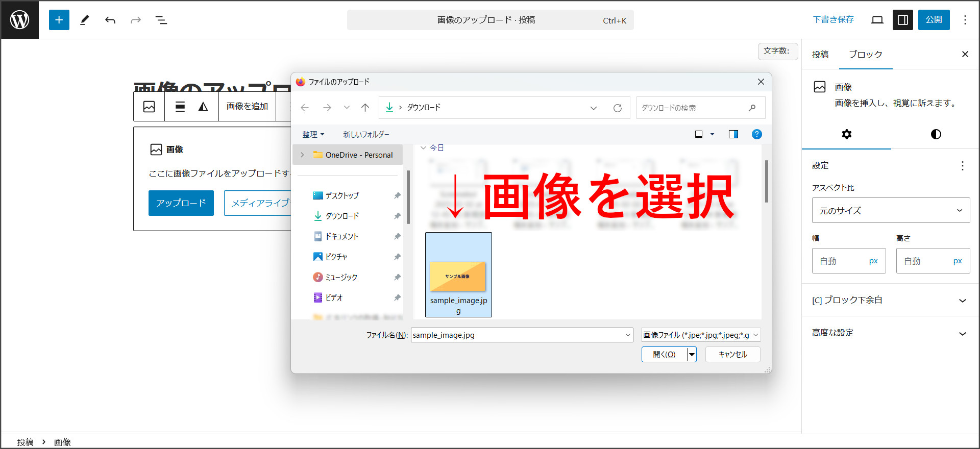This screenshot has height=449, width=980.
Task: Expand the ブロック下余白 section
Action: [962, 301]
